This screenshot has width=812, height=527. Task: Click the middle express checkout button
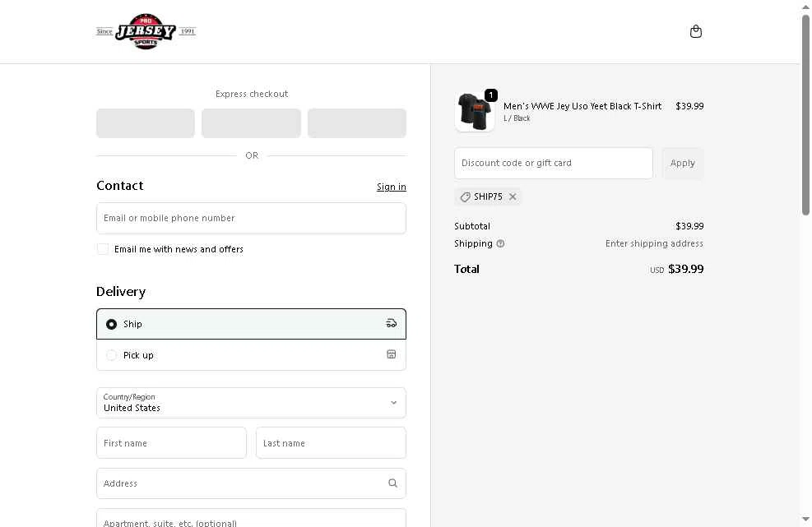(x=251, y=123)
